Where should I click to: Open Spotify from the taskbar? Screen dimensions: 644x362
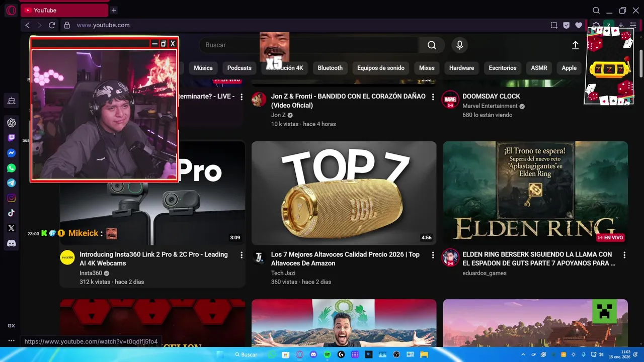coord(327,354)
